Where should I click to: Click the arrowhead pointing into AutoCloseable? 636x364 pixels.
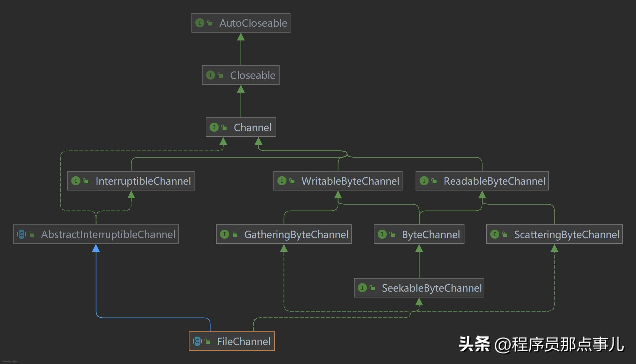(241, 37)
